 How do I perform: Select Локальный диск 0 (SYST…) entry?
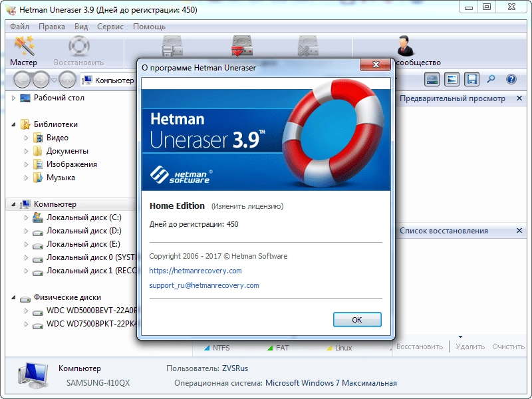tap(91, 257)
